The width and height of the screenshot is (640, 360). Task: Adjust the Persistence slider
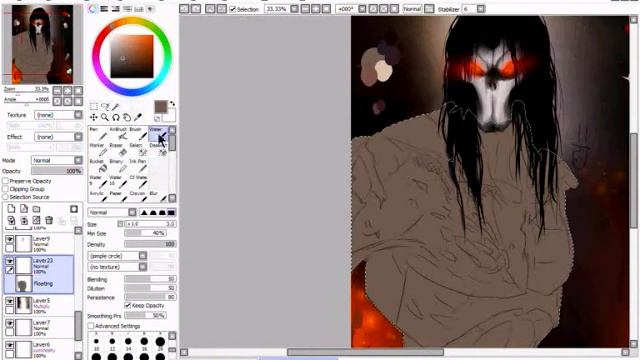[x=150, y=297]
